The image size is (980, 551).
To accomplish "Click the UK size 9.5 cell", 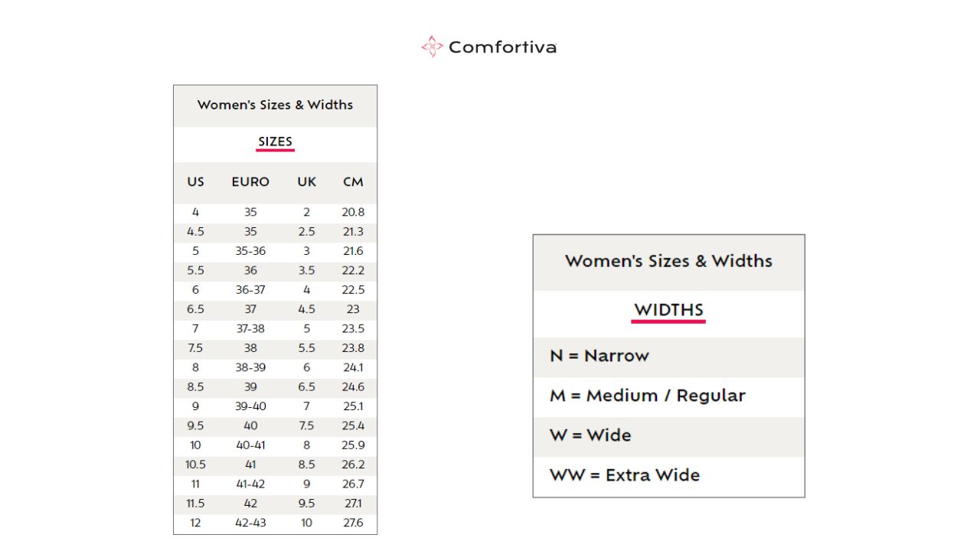I will [306, 504].
